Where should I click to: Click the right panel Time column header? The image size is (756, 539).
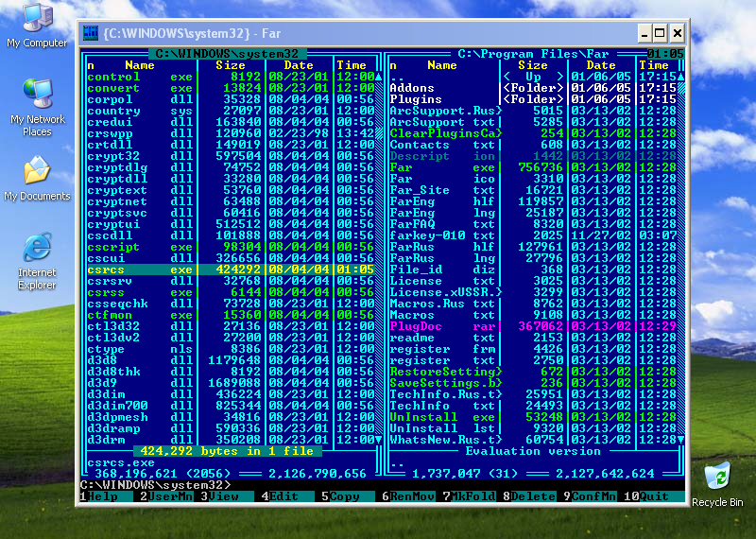pos(654,65)
